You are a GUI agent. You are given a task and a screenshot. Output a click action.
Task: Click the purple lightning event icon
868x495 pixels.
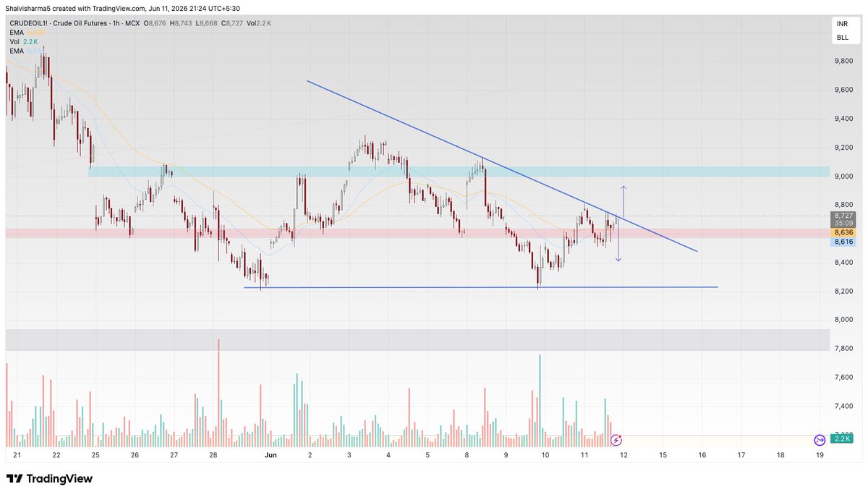point(616,439)
